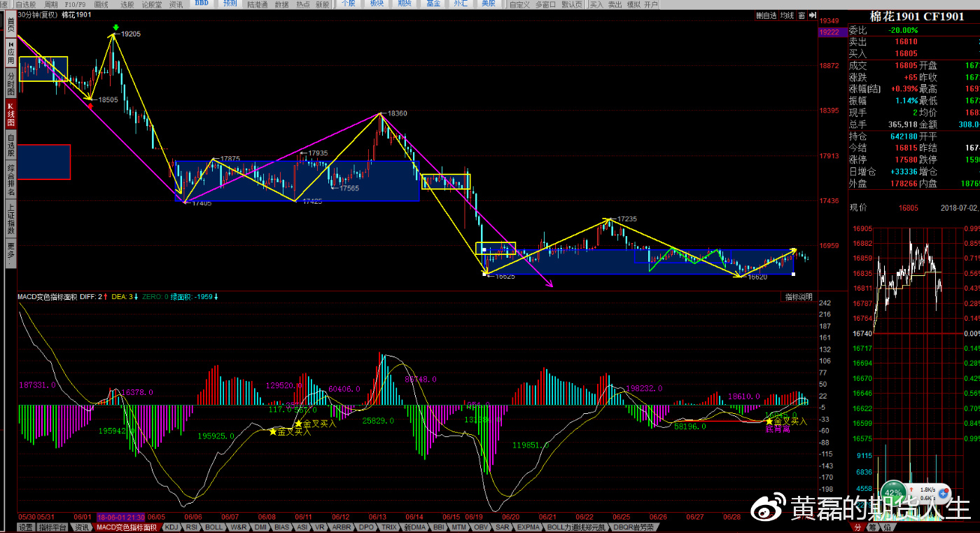Switch to the SAR indicator tab
The height and width of the screenshot is (533, 980).
pyautogui.click(x=502, y=527)
